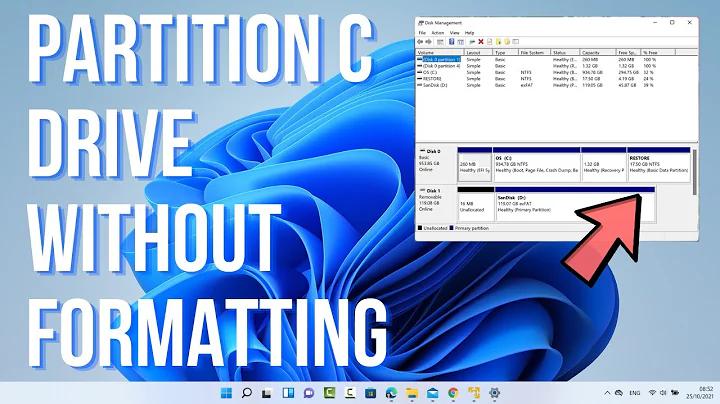Click the battery tray icon
The height and width of the screenshot is (404, 720).
click(675, 393)
